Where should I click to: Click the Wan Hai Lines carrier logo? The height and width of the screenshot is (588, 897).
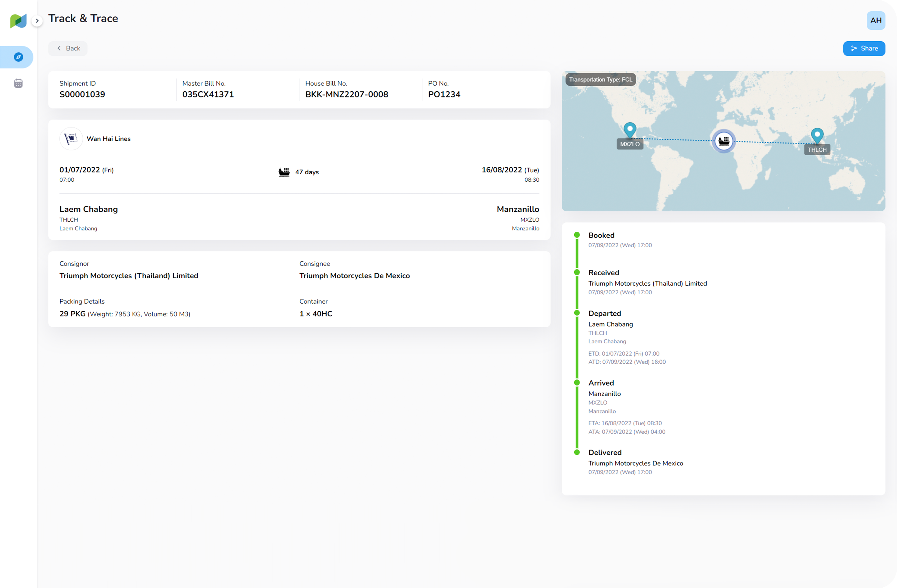pos(71,139)
